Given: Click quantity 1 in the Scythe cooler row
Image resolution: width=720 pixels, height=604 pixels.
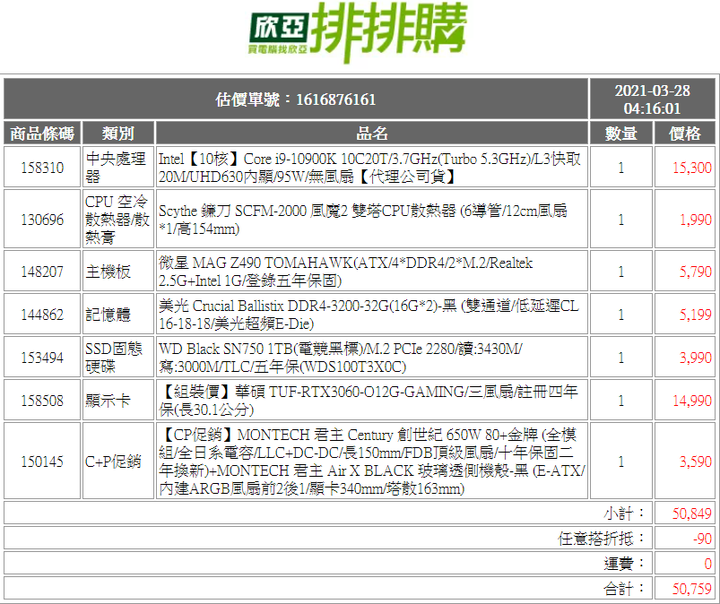Looking at the screenshot, I should (621, 219).
